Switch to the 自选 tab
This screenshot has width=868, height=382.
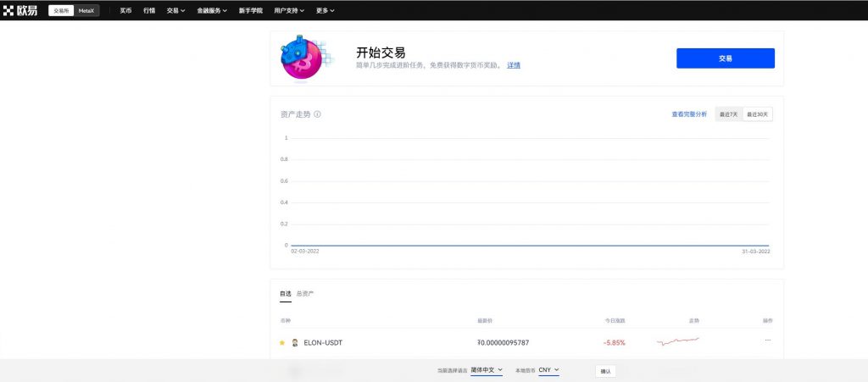(285, 294)
